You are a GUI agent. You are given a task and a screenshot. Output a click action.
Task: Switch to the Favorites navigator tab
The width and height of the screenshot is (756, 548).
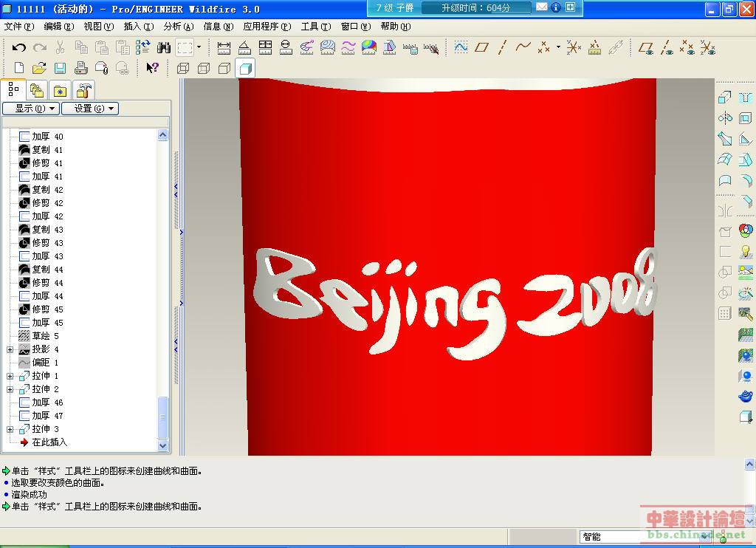pos(61,90)
